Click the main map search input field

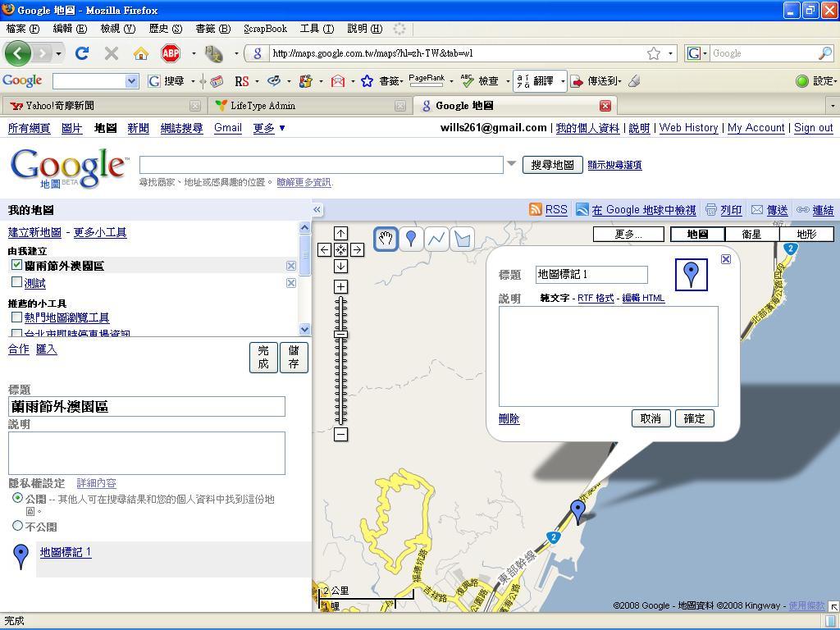point(322,164)
